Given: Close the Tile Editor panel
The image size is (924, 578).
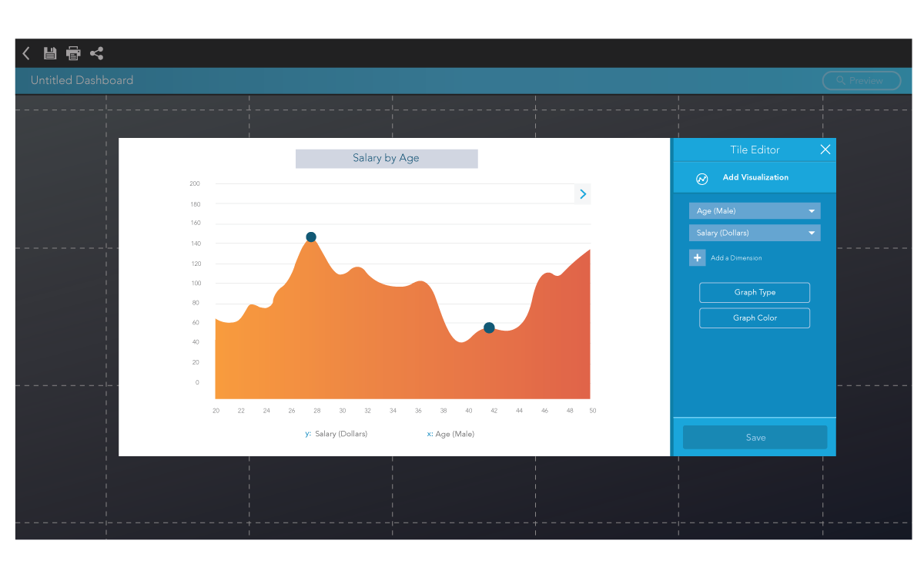Looking at the screenshot, I should (825, 150).
